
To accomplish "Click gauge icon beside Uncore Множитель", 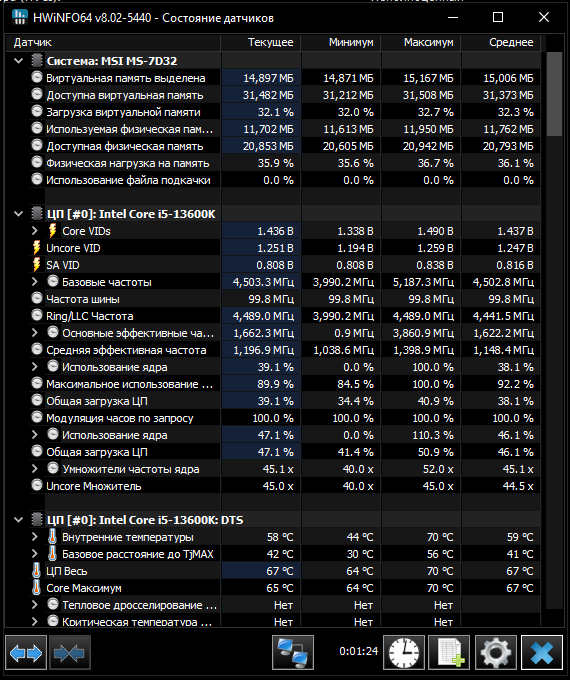I will coord(37,485).
